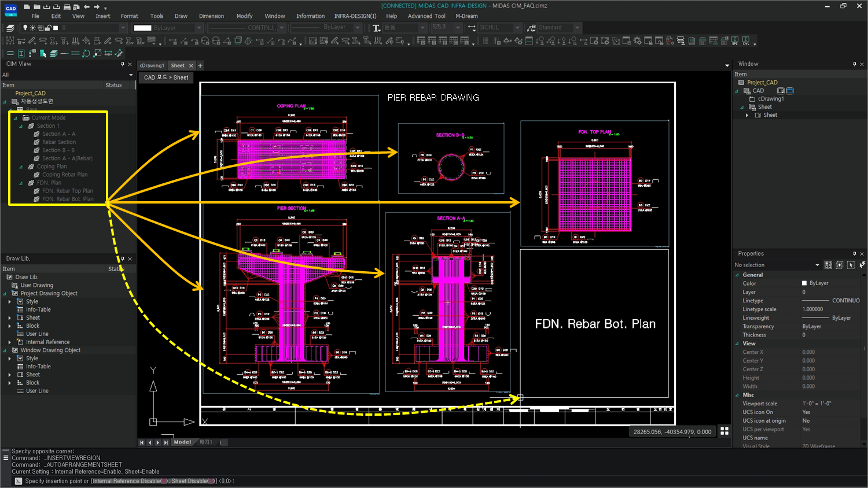868x488 pixels.
Task: Select FDN. Rebar Bot. Plan in the tree
Action: pos(66,198)
